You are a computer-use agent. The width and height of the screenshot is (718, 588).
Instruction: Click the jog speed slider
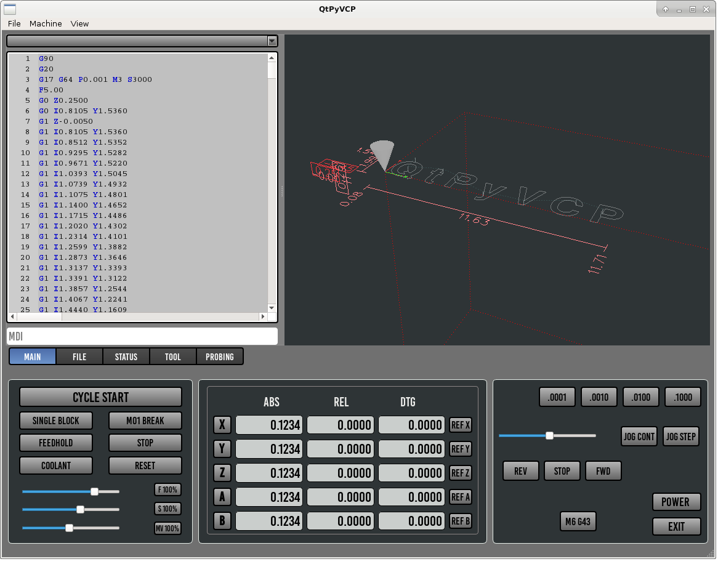(x=547, y=435)
